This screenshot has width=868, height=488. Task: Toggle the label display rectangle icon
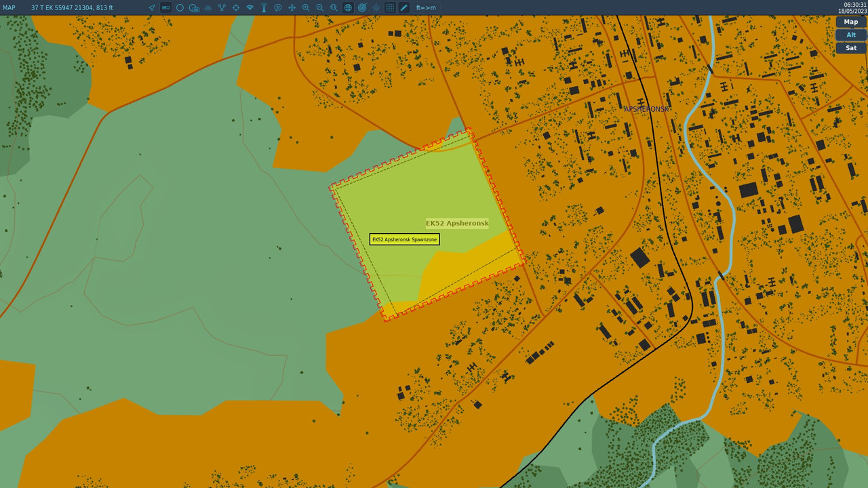click(x=165, y=7)
